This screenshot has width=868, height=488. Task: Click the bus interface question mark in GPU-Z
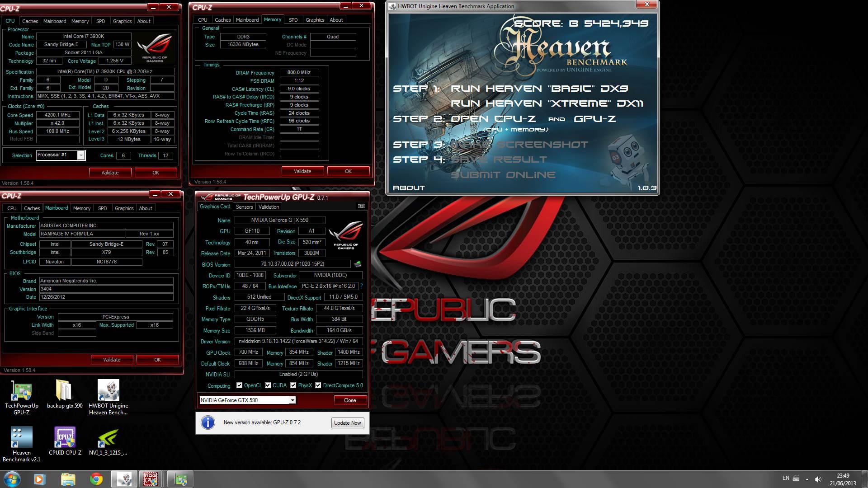(x=361, y=286)
